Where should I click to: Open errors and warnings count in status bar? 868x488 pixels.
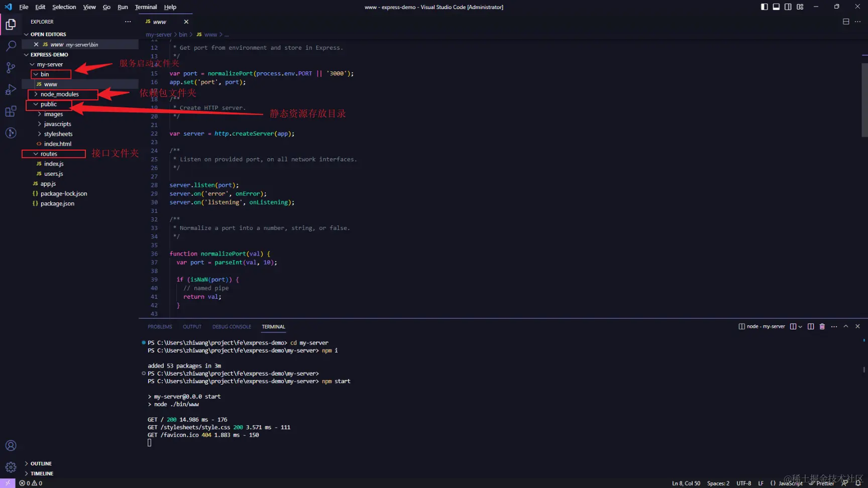pyautogui.click(x=31, y=483)
